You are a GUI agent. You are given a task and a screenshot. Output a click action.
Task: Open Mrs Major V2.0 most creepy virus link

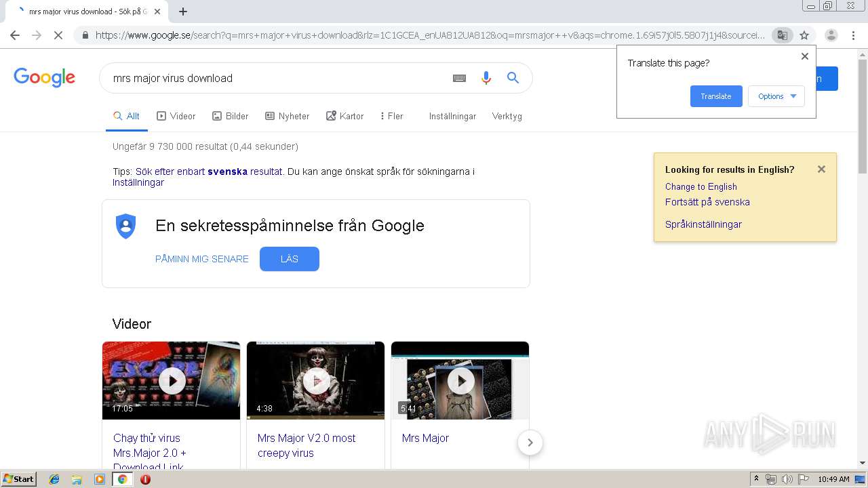click(307, 445)
